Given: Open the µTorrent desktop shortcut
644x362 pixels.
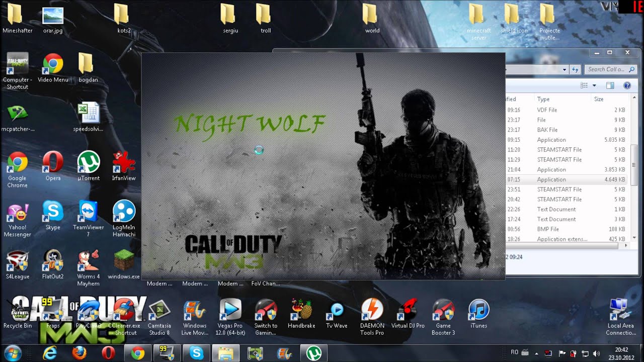Looking at the screenshot, I should pos(89,166).
